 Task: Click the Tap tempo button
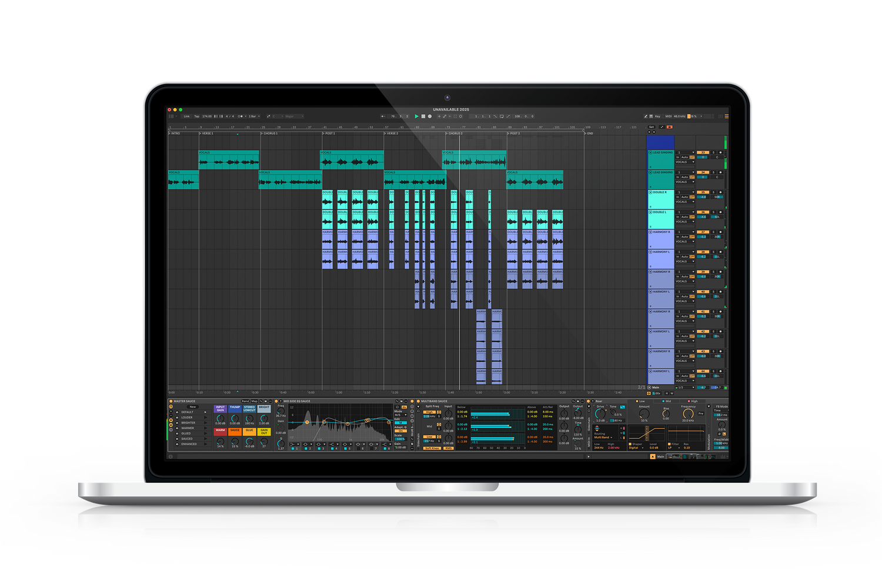pyautogui.click(x=196, y=116)
